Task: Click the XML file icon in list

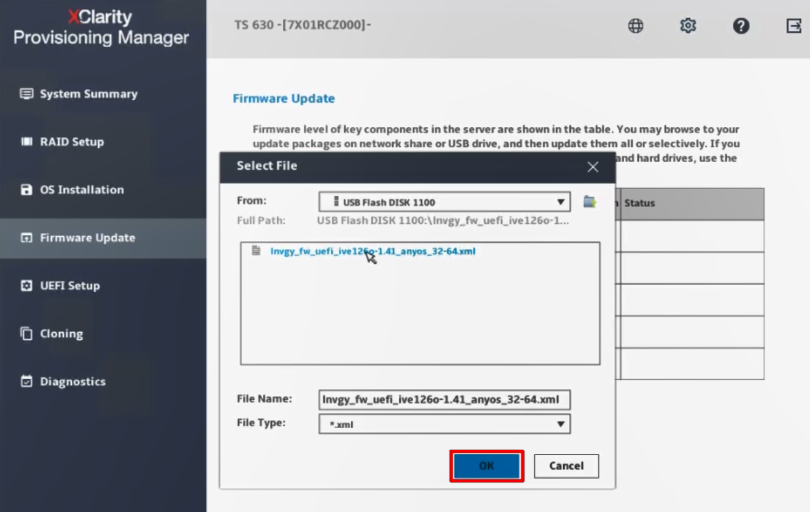Action: coord(256,251)
